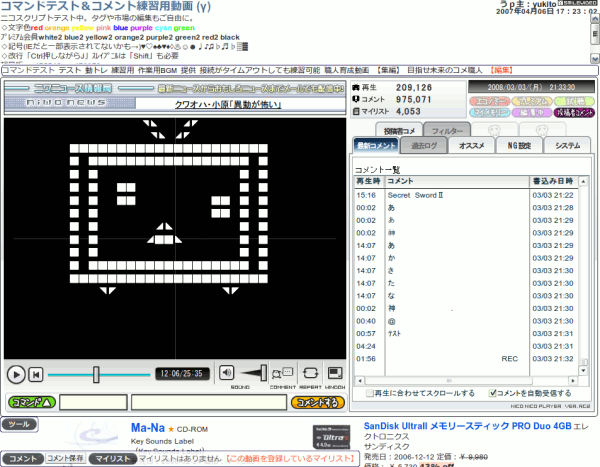The image size is (600, 467).
Task: Click the red 【編集】 tag edit link
Action: 501,70
